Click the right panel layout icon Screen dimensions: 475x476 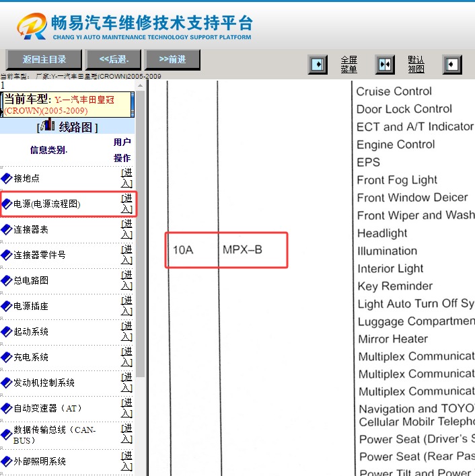tap(452, 65)
